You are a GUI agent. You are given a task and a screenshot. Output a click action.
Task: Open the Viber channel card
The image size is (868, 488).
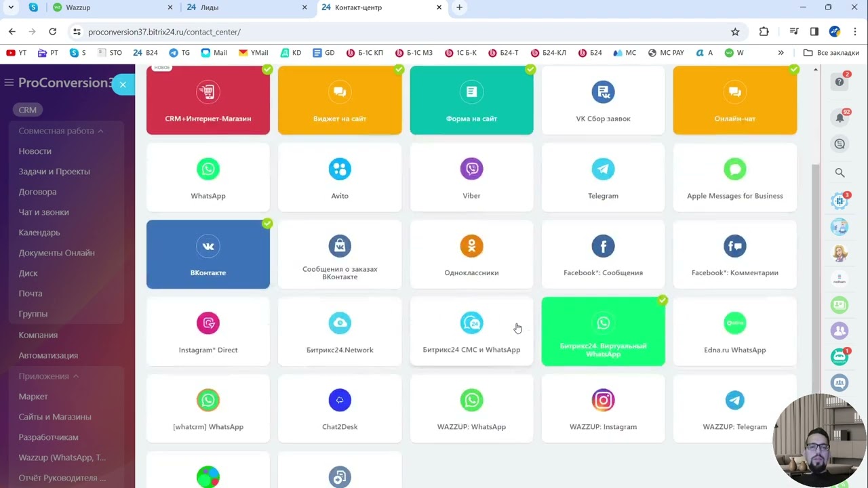point(471,178)
